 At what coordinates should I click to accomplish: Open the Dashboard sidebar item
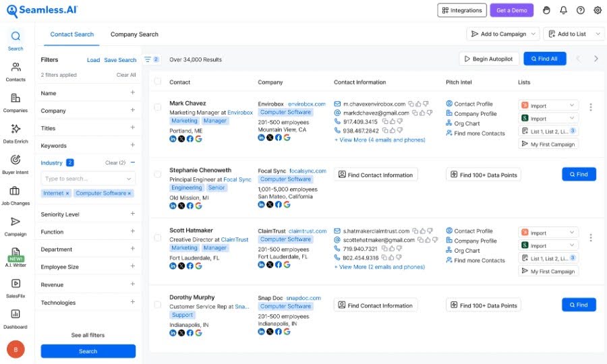[x=16, y=320]
